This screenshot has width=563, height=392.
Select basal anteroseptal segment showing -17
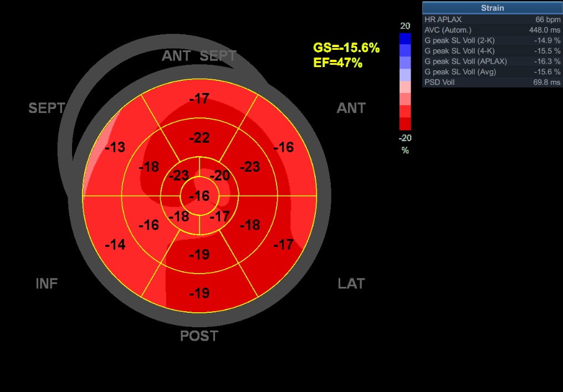click(x=199, y=99)
